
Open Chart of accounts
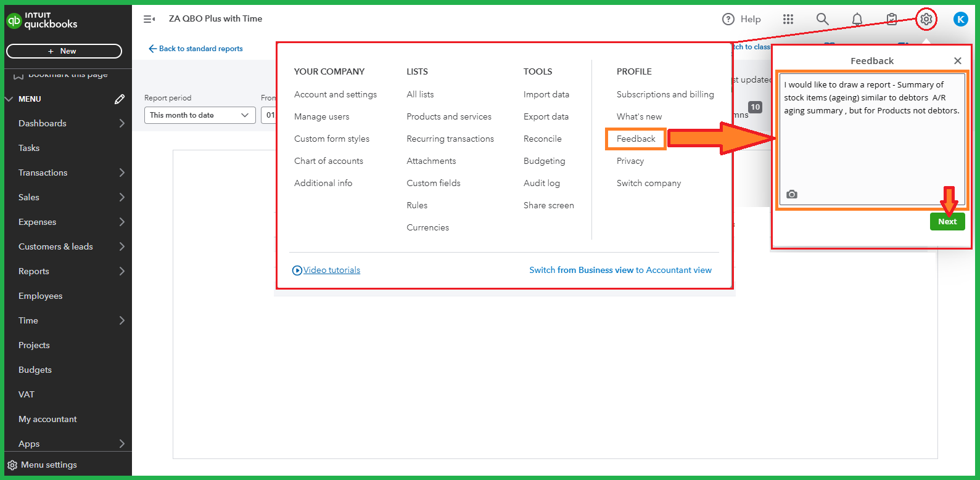click(x=329, y=161)
